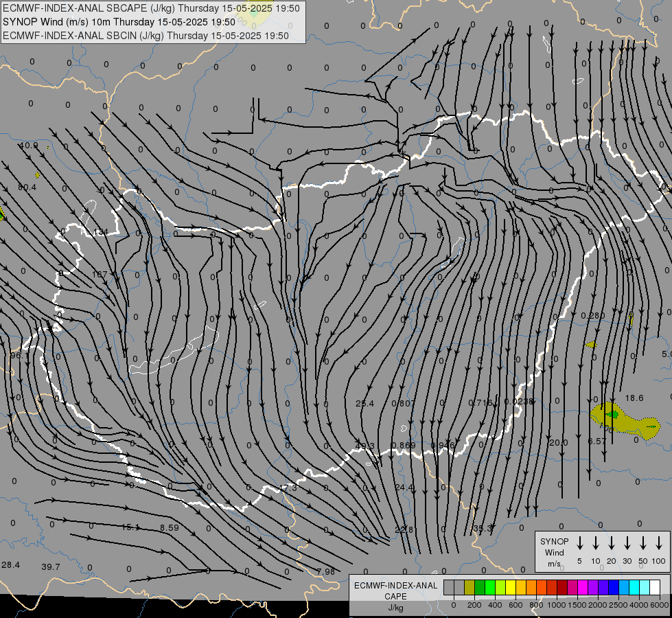Click the SBCAPE header line in title box

(x=151, y=8)
